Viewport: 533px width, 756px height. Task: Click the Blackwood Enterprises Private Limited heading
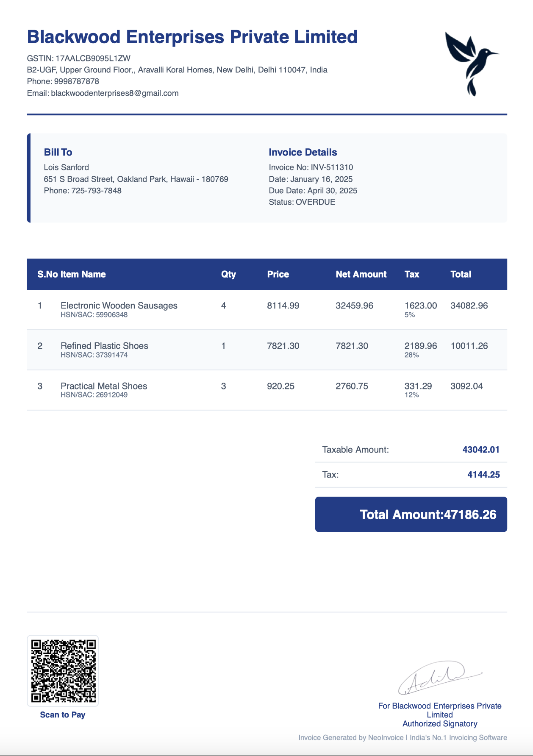tap(192, 37)
